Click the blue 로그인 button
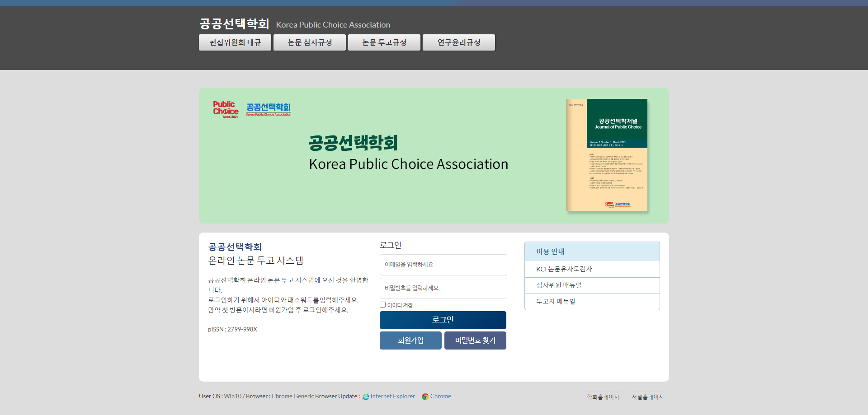 (443, 320)
